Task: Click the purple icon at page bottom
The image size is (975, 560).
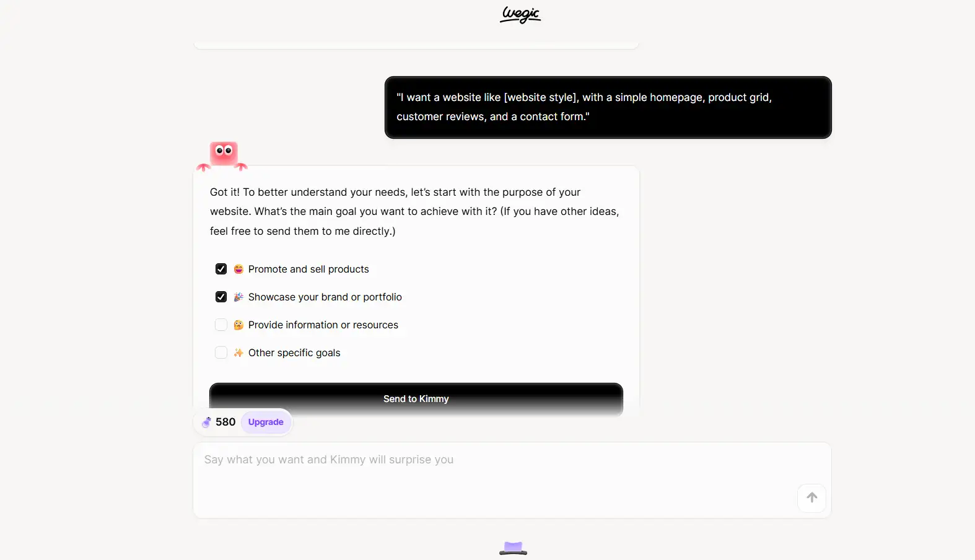Action: click(x=513, y=548)
